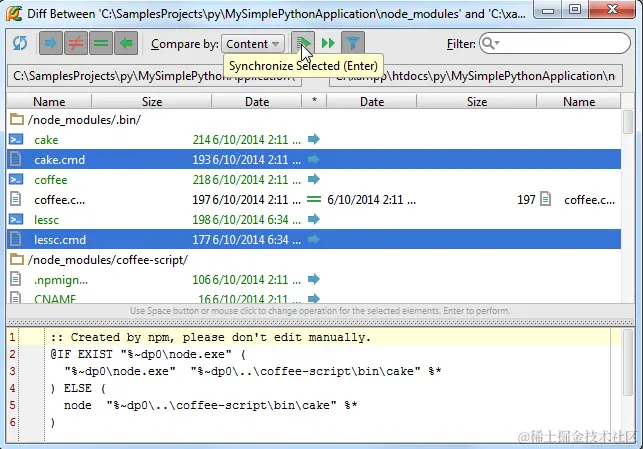Click left directory path field
The height and width of the screenshot is (449, 643).
coord(155,76)
